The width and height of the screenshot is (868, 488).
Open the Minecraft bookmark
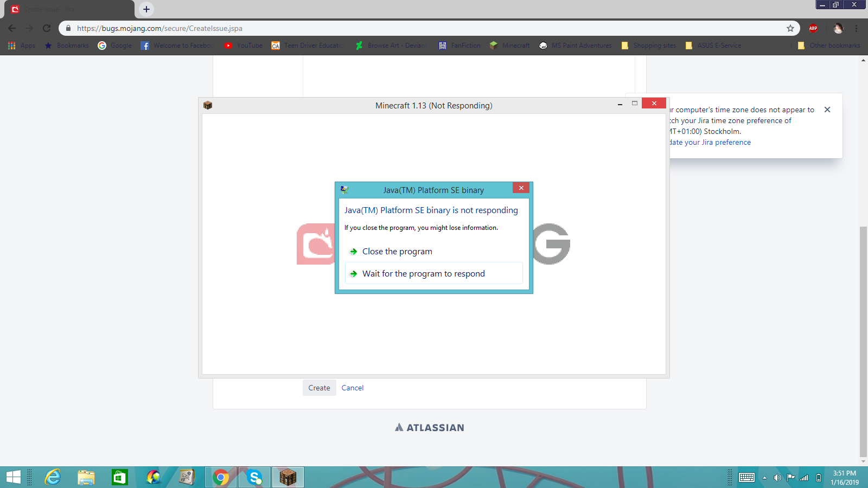(509, 46)
